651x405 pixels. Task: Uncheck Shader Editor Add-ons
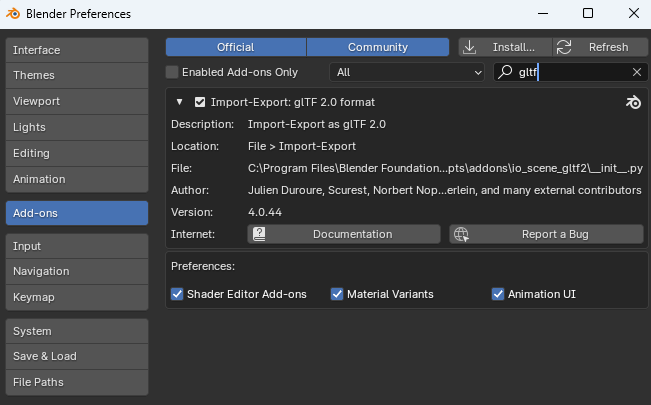pos(177,294)
